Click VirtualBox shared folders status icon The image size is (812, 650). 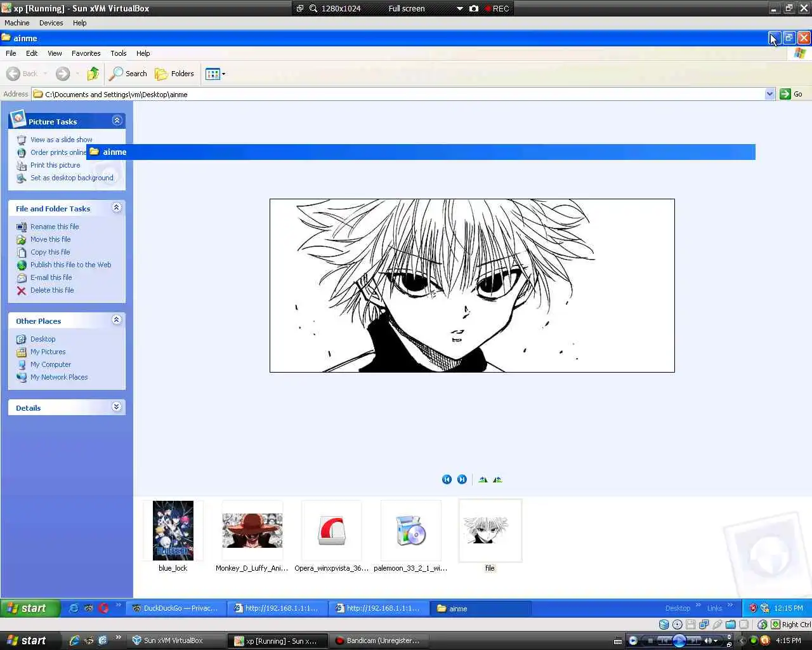click(x=731, y=625)
